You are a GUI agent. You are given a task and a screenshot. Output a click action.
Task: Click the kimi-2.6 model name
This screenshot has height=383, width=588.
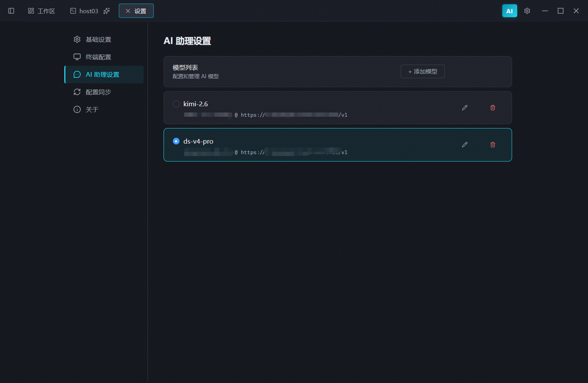coord(195,104)
